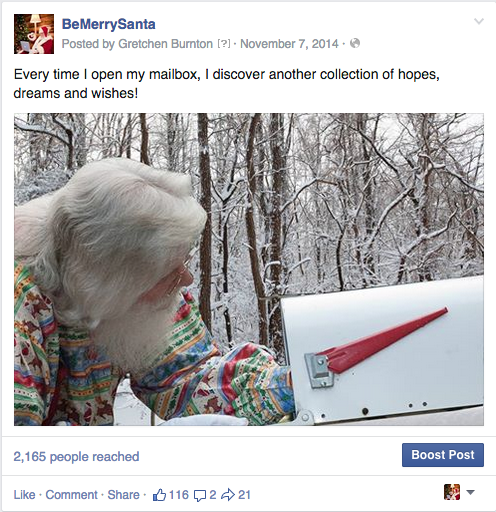Click the 21 shares count
This screenshot has width=496, height=512.
[245, 495]
